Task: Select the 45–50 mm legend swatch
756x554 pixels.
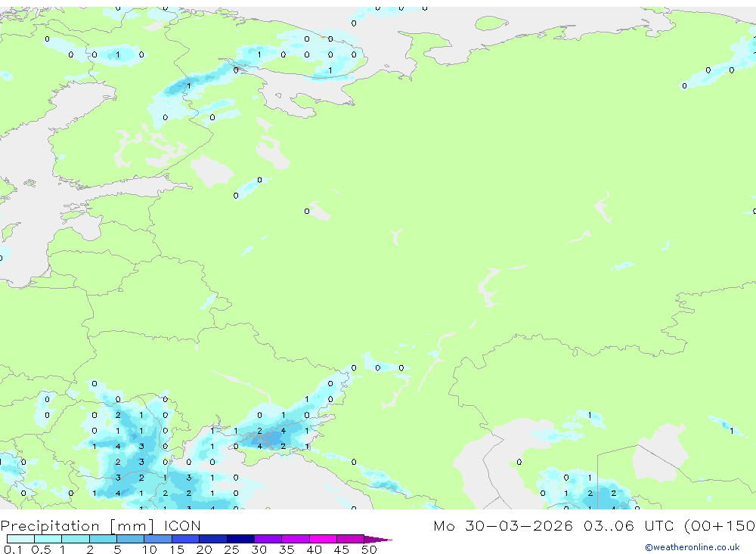Action: [351, 539]
